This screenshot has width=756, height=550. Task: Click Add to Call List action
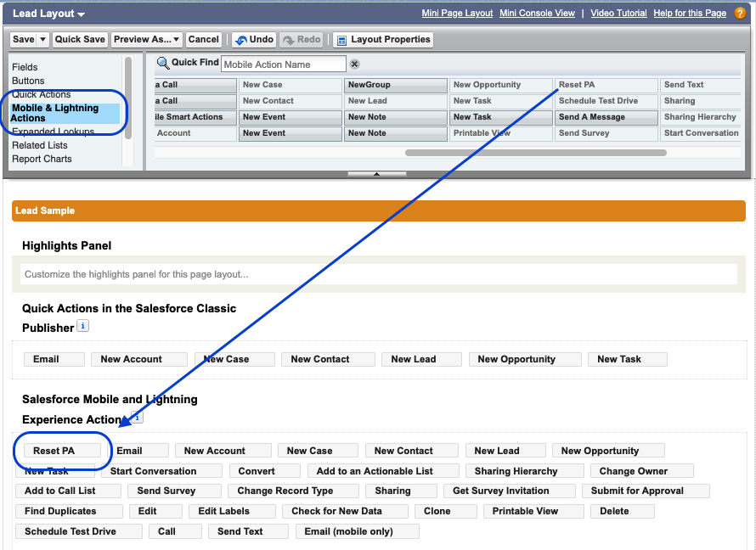tap(68, 491)
